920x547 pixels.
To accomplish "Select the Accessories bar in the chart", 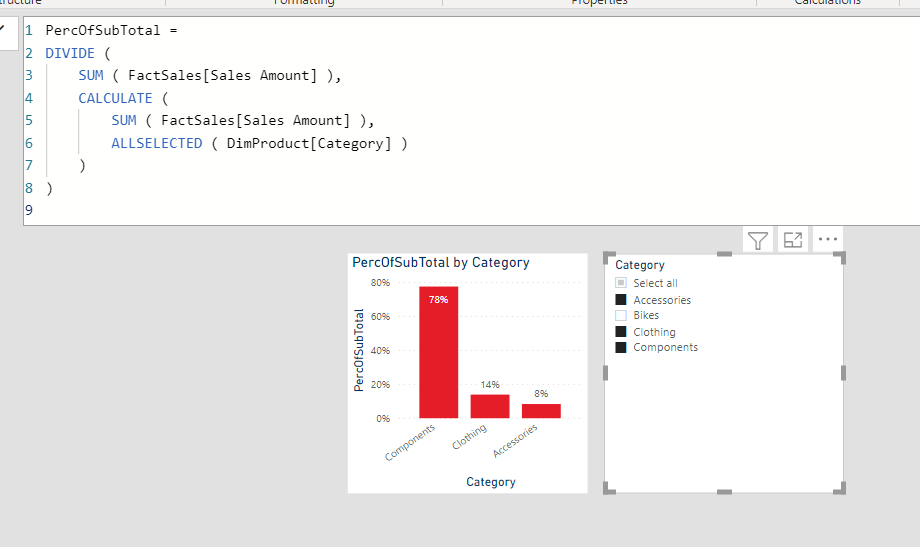I will pos(541,411).
